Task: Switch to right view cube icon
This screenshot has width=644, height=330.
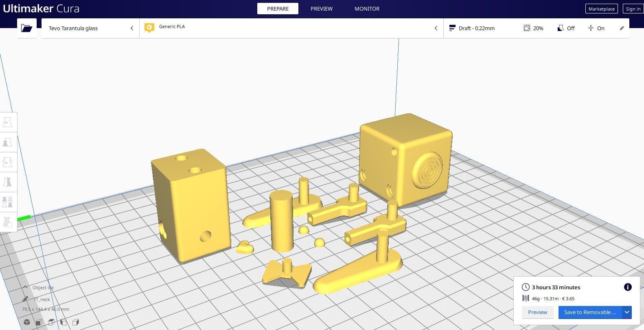Action: tap(75, 322)
